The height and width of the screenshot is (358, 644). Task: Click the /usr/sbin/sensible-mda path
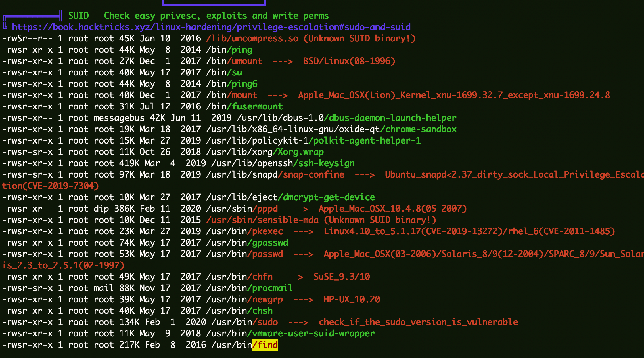262,220
